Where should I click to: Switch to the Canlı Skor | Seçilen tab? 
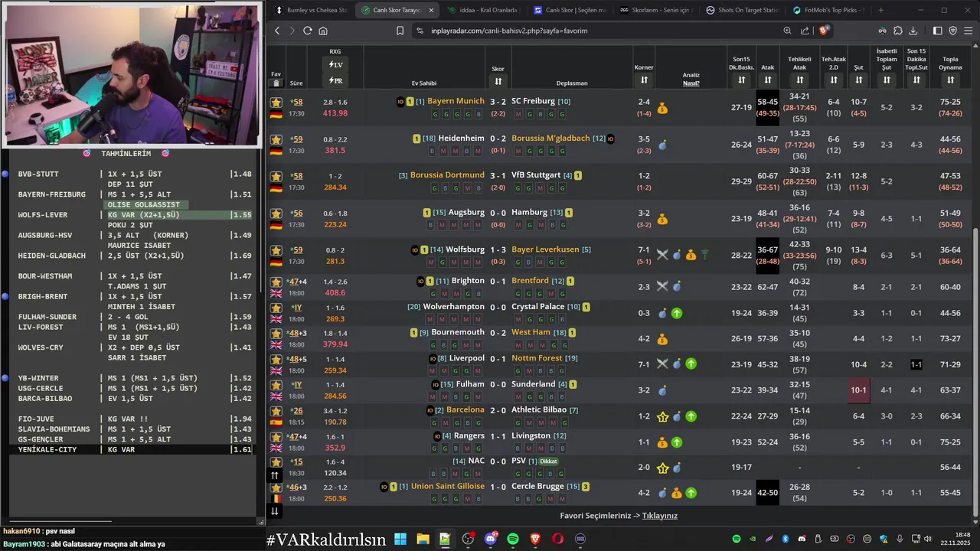[x=568, y=10]
